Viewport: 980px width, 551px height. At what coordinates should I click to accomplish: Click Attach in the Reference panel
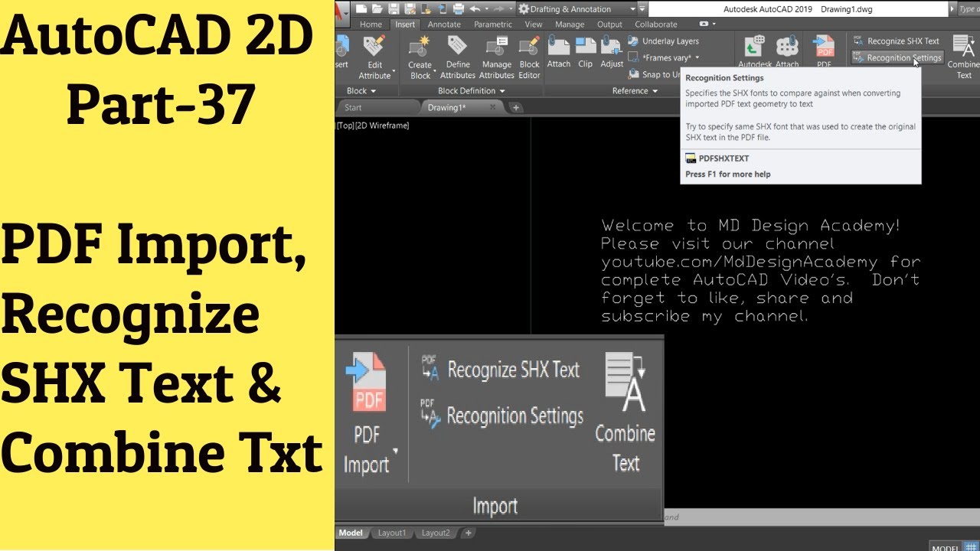point(559,53)
